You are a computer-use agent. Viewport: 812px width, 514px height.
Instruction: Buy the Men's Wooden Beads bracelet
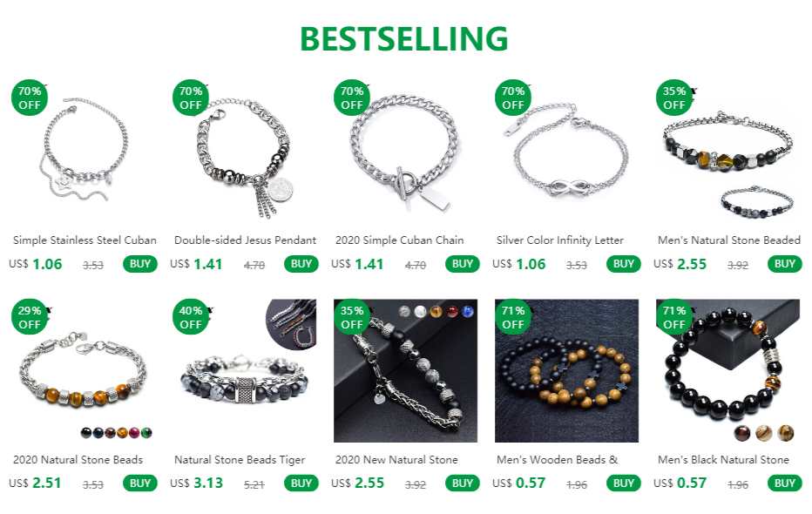[x=624, y=484]
